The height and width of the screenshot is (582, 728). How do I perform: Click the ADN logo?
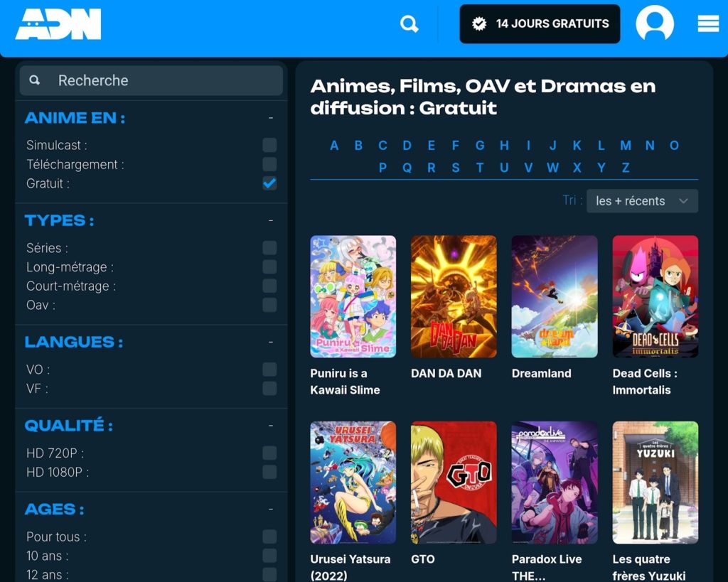click(58, 24)
